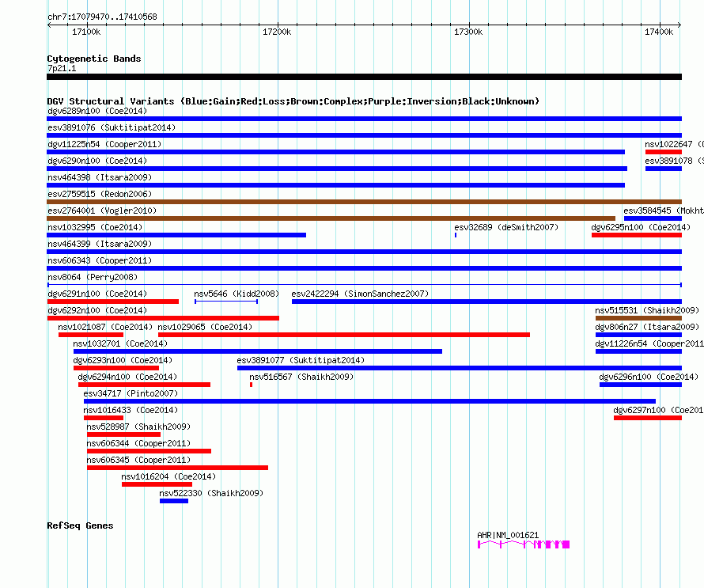This screenshot has width=704, height=588.
Task: Click nsv1032995 (Coe2014) blue bar
Action: (x=176, y=235)
